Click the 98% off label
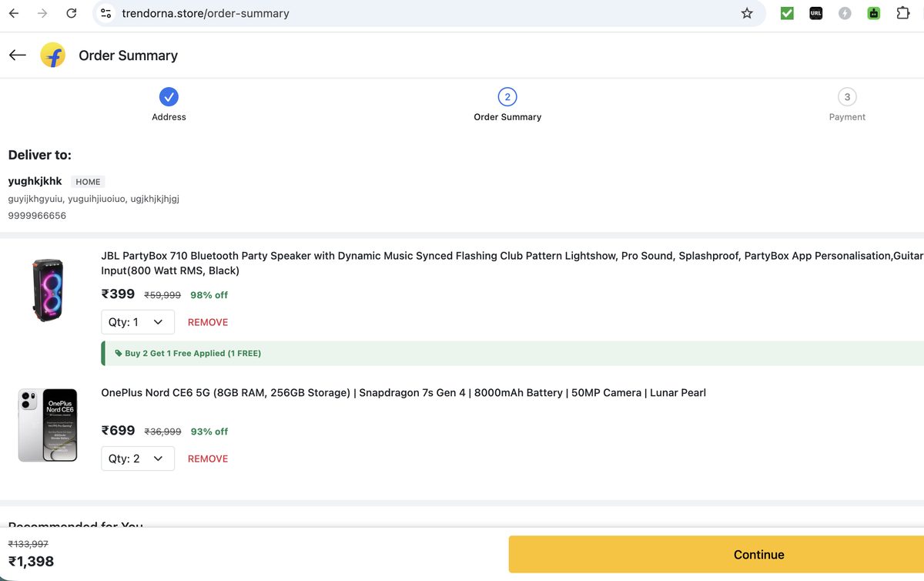 (x=209, y=295)
